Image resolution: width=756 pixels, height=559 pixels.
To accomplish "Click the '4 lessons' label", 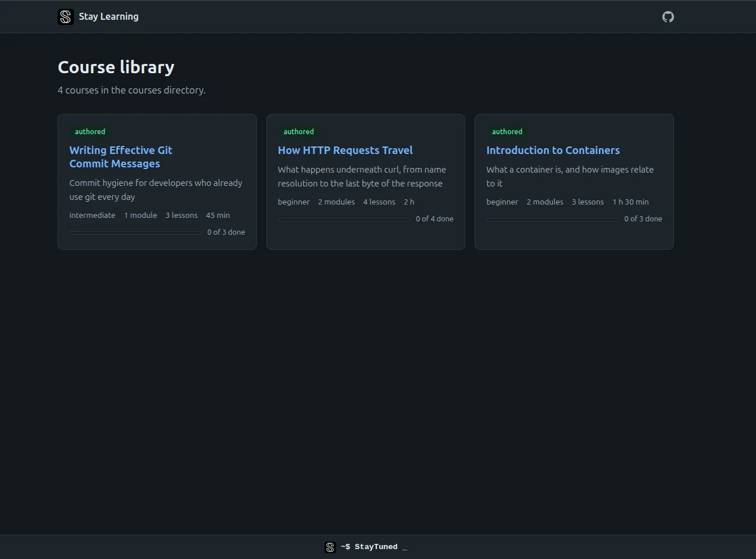I will click(379, 202).
